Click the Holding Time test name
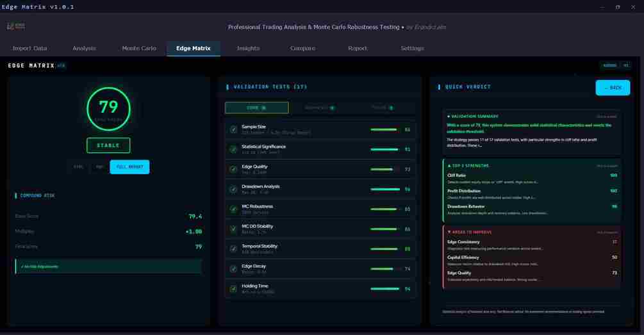The width and height of the screenshot is (644, 335). pyautogui.click(x=254, y=286)
